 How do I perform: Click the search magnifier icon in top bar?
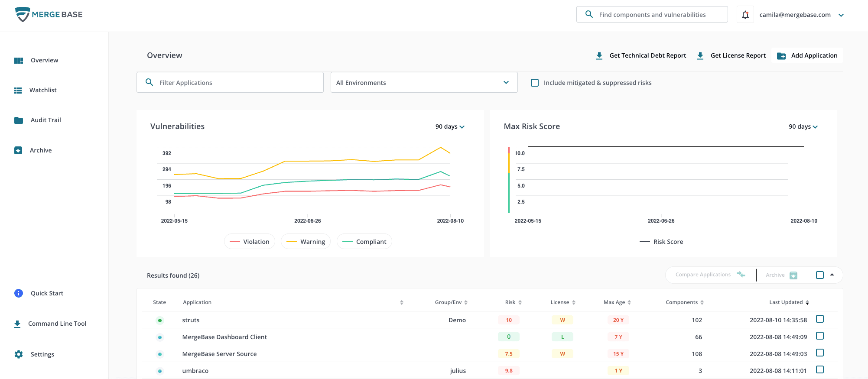pos(589,14)
